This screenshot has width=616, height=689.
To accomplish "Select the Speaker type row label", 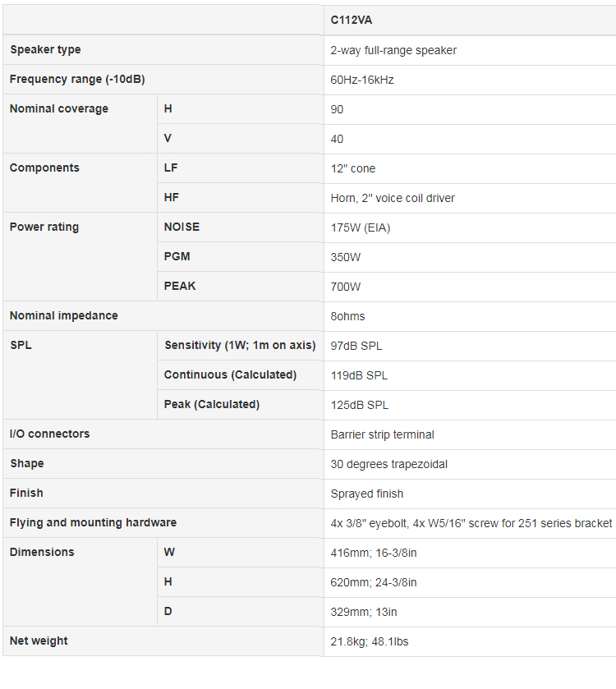I will (x=45, y=49).
